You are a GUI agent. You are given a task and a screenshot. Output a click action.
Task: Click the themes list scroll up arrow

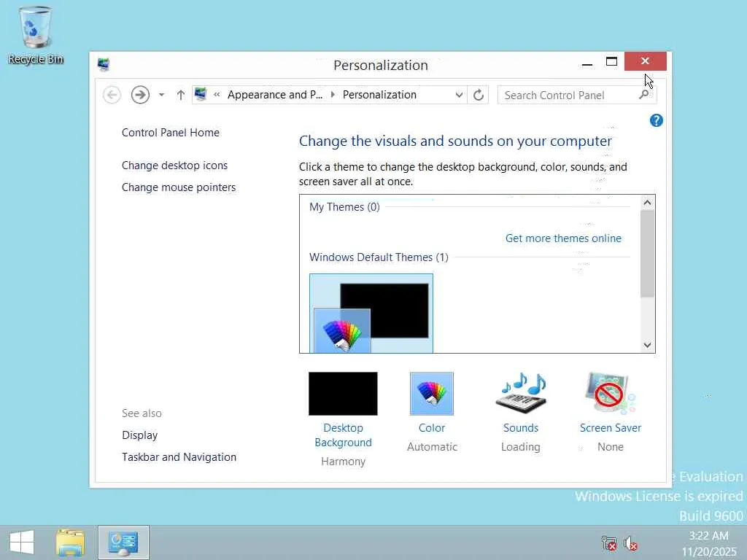(x=647, y=203)
